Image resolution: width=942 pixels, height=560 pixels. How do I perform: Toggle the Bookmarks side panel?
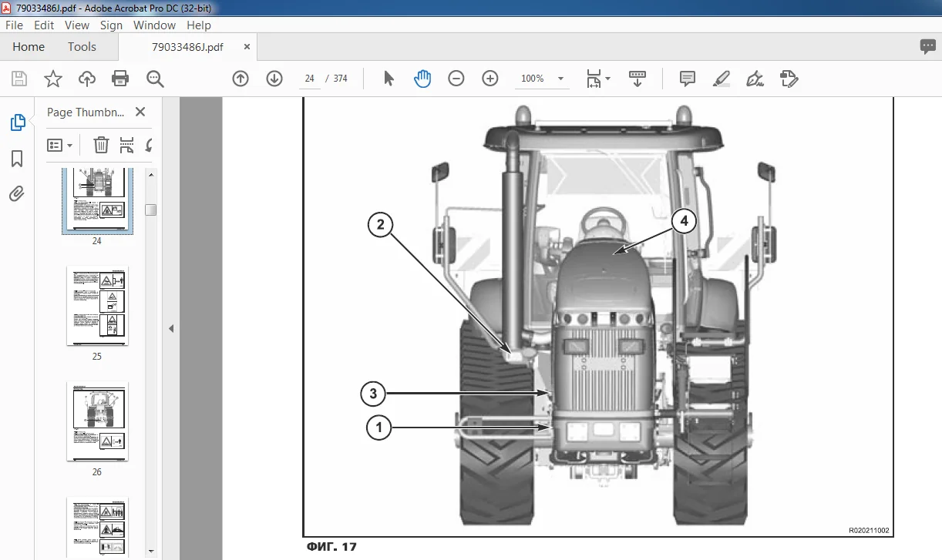(17, 159)
